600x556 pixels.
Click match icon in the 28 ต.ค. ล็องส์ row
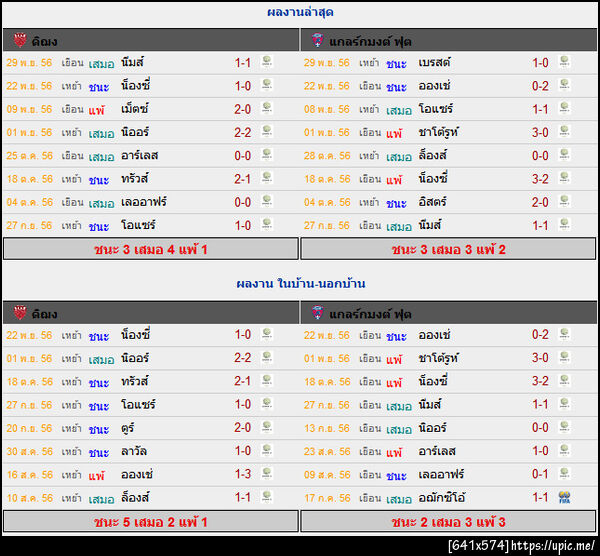point(564,155)
